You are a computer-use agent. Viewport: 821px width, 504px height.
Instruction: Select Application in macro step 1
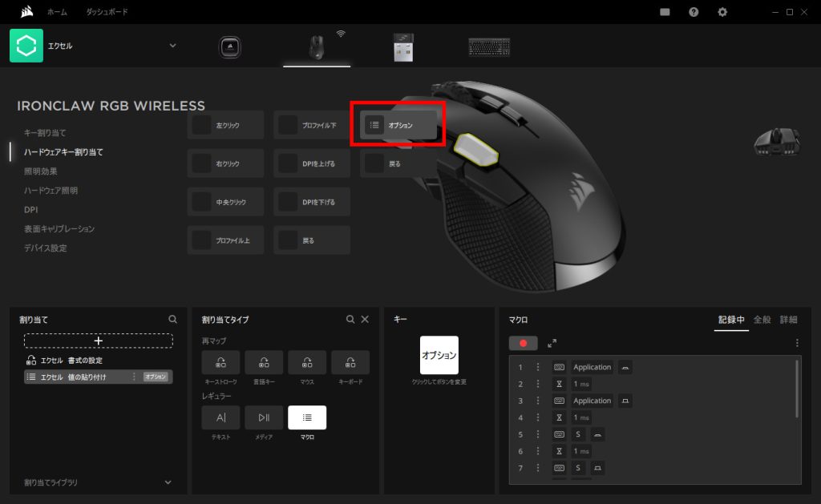pyautogui.click(x=592, y=368)
